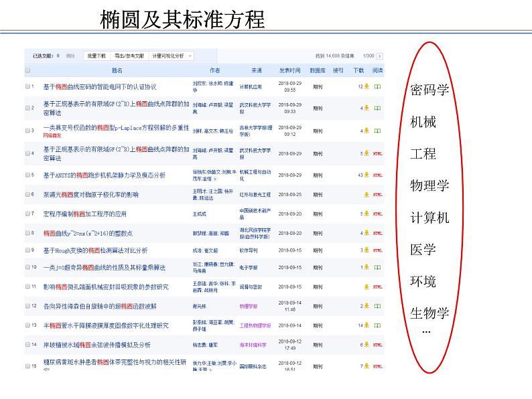Click the download icon in row 11
The image size is (532, 399).
(367, 287)
